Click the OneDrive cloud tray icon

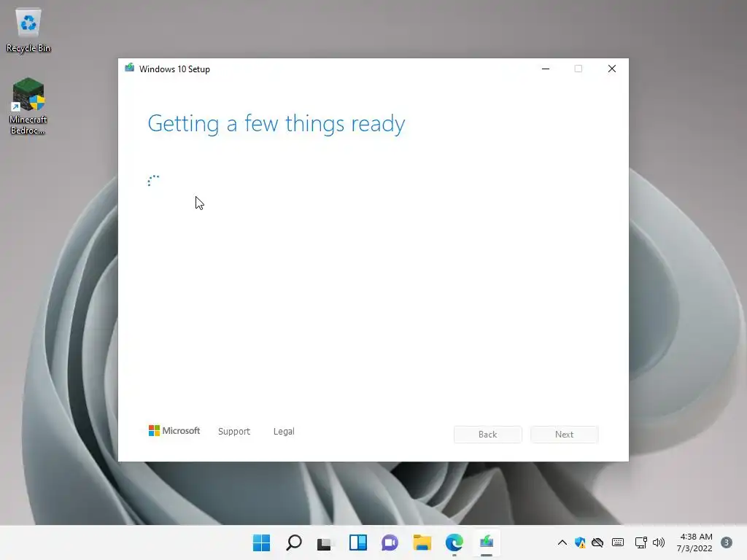point(597,542)
